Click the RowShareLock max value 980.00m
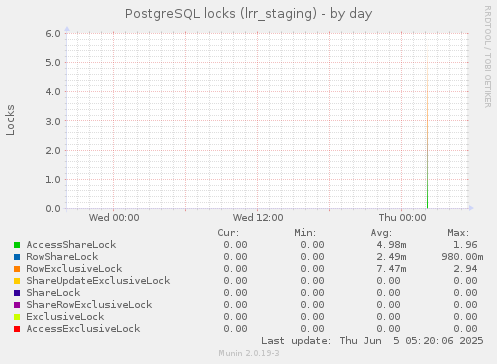Image resolution: width=497 pixels, height=364 pixels. (x=462, y=257)
